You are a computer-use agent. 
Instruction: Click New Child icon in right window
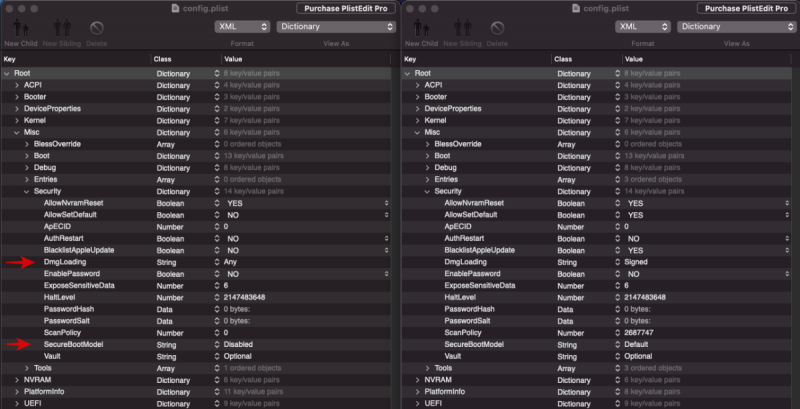coord(421,28)
